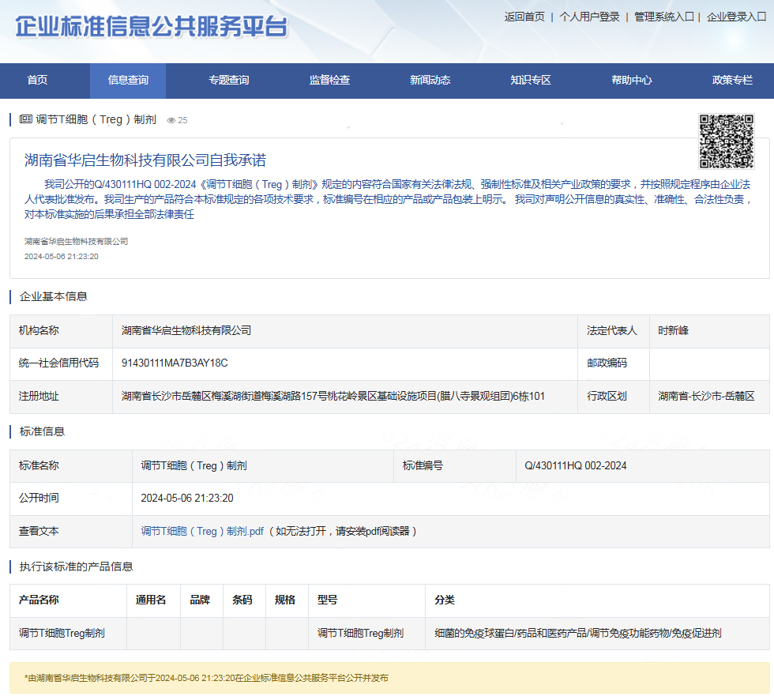Image resolution: width=774 pixels, height=700 pixels.
Task: Click the 返回首页 link
Action: pyautogui.click(x=524, y=17)
